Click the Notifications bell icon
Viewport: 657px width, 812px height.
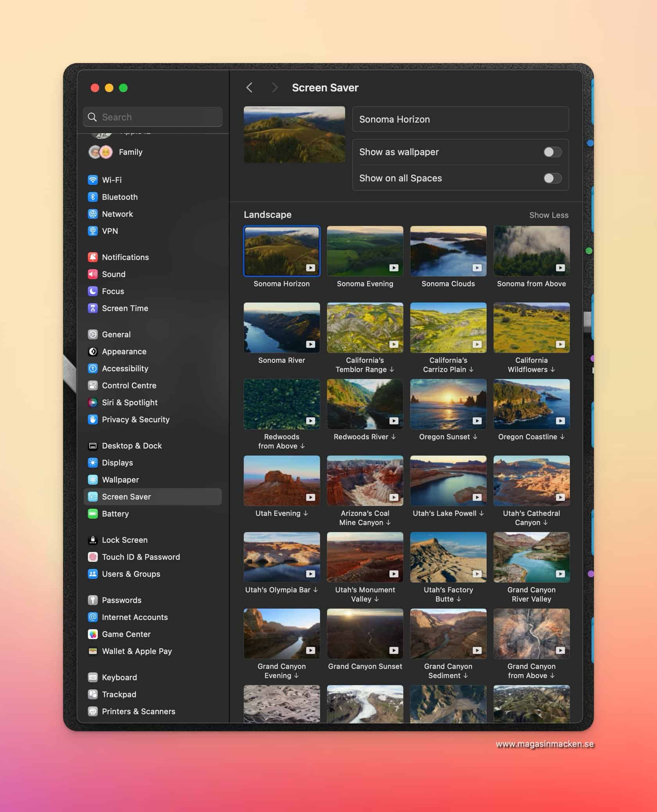[93, 257]
